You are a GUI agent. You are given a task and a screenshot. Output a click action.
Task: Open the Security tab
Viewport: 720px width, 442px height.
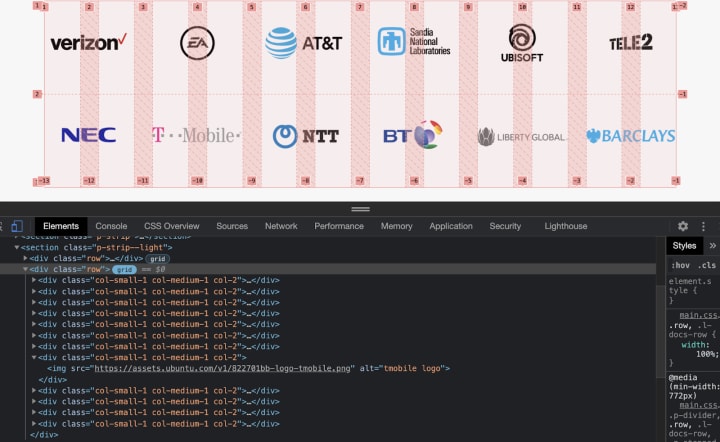(x=505, y=226)
